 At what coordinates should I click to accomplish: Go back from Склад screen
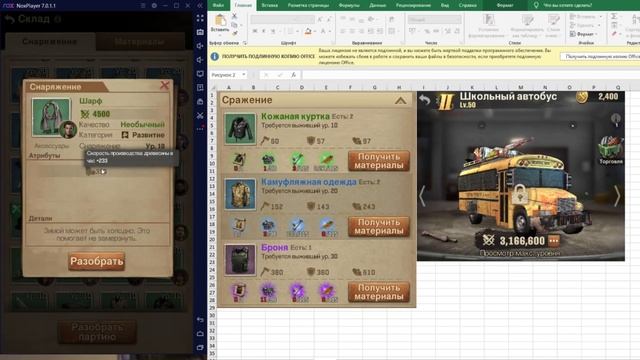[x=10, y=19]
